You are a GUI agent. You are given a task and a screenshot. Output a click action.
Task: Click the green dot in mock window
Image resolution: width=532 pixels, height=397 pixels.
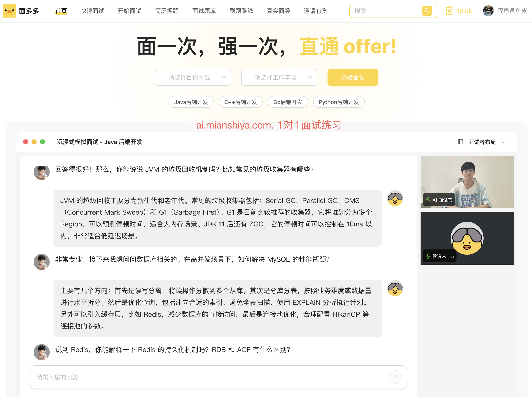pyautogui.click(x=43, y=142)
